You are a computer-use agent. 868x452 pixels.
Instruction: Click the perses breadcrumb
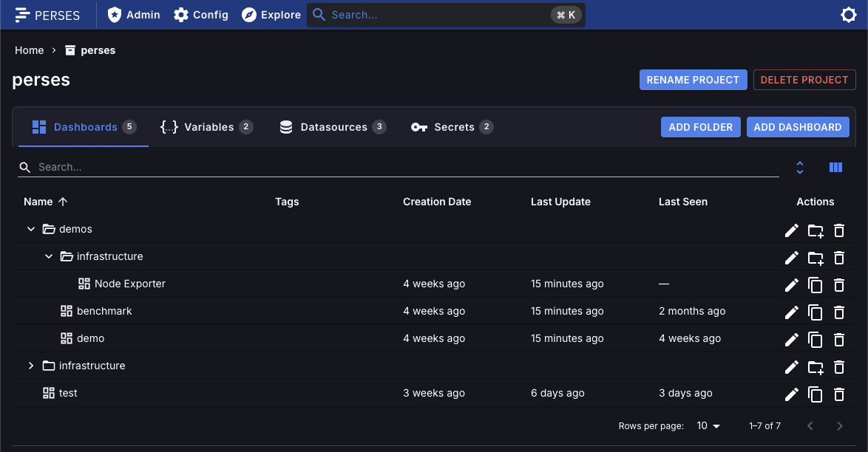click(90, 50)
